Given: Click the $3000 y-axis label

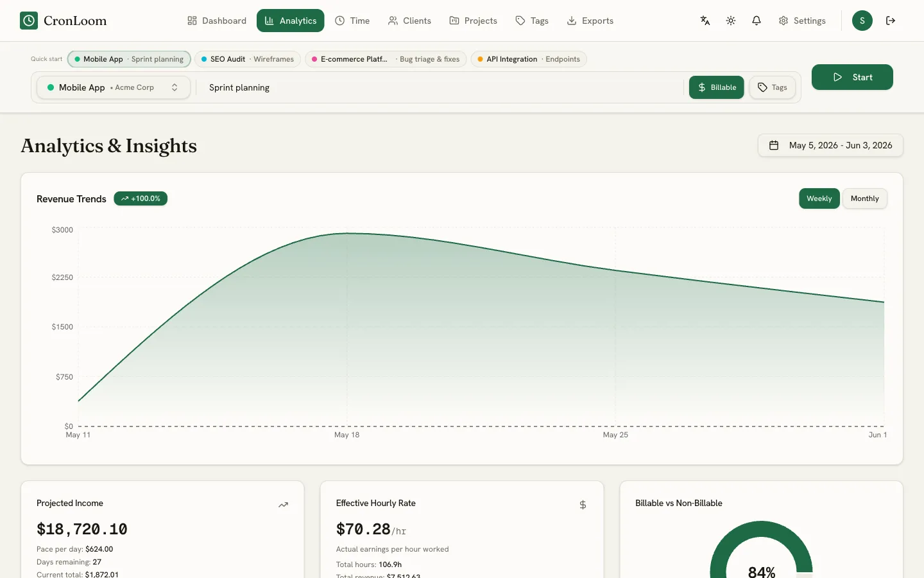Looking at the screenshot, I should [62, 230].
